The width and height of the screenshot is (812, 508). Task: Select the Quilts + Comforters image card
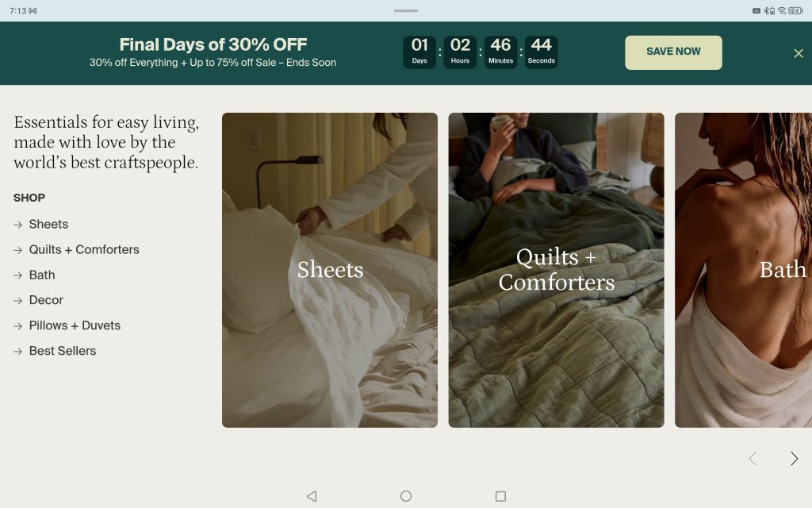(556, 270)
